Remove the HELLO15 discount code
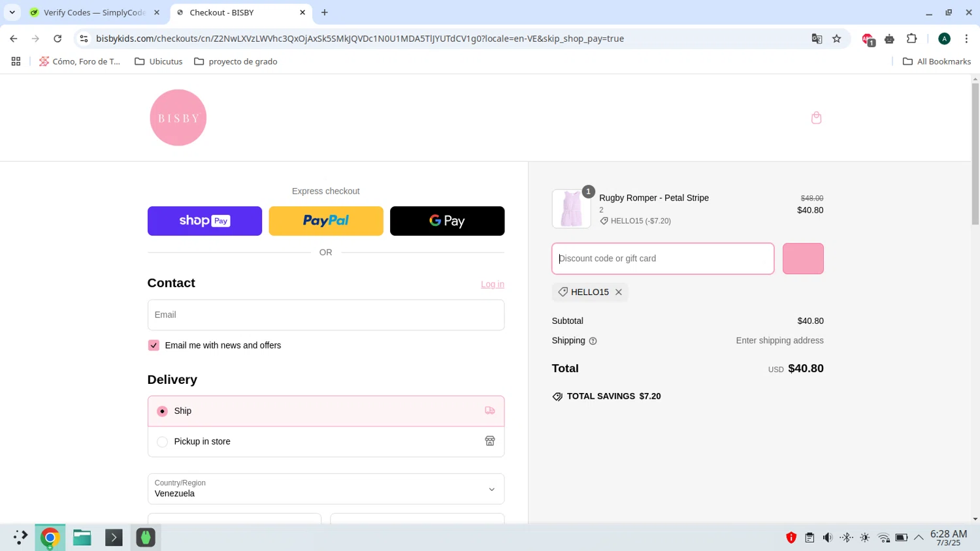The width and height of the screenshot is (980, 551). 618,292
